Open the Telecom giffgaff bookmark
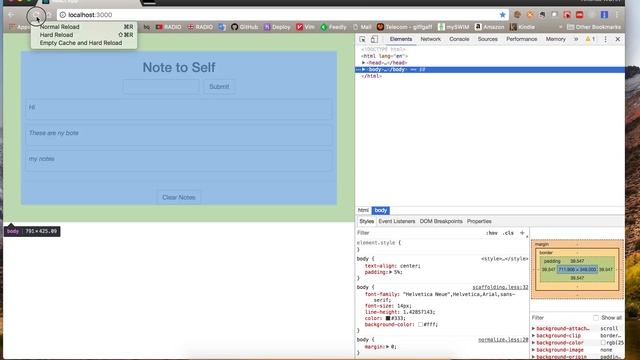Screen dimensions: 640x360 click(404, 27)
